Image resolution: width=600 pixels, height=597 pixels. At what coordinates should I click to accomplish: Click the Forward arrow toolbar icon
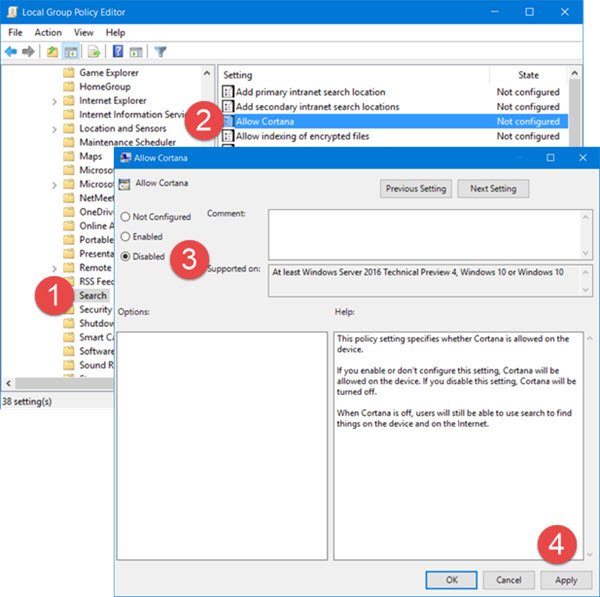tap(28, 52)
